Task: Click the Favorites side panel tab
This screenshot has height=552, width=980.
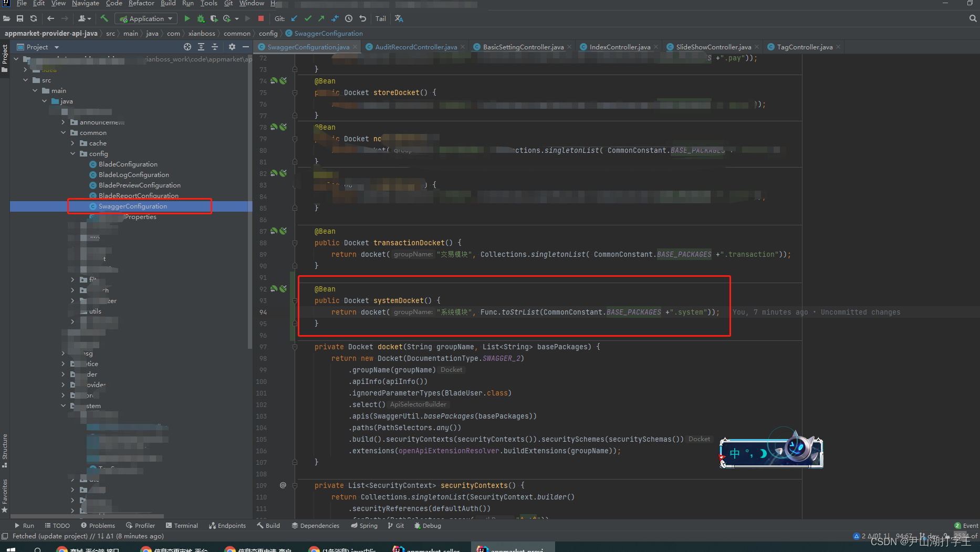Action: pos(5,495)
